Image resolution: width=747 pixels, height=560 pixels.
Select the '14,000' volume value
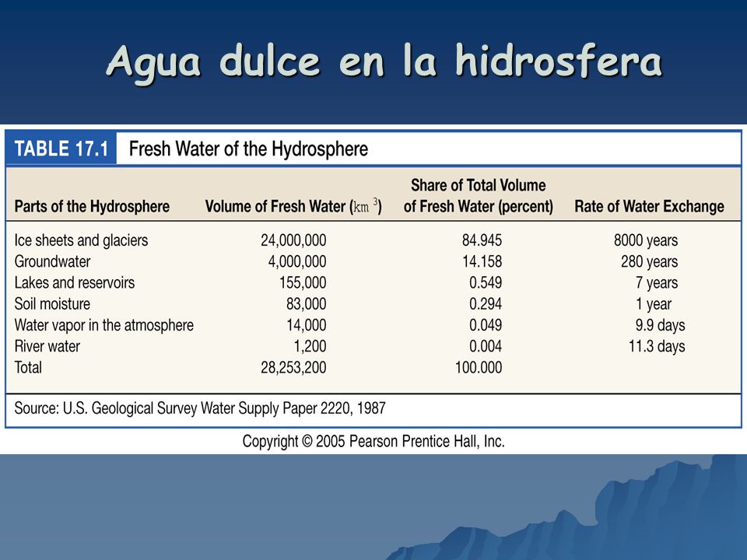[x=307, y=325]
